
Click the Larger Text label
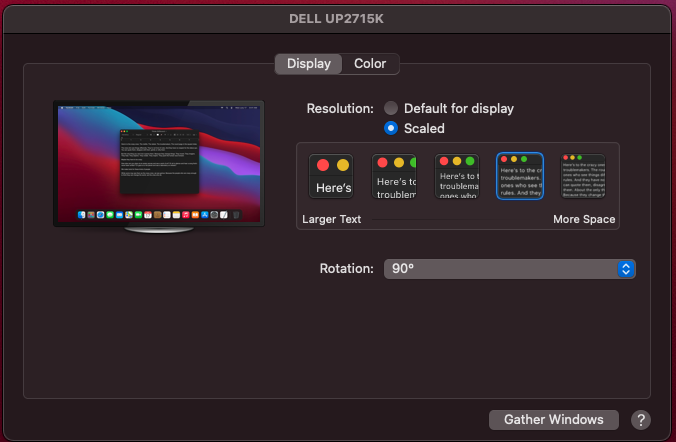pos(332,219)
